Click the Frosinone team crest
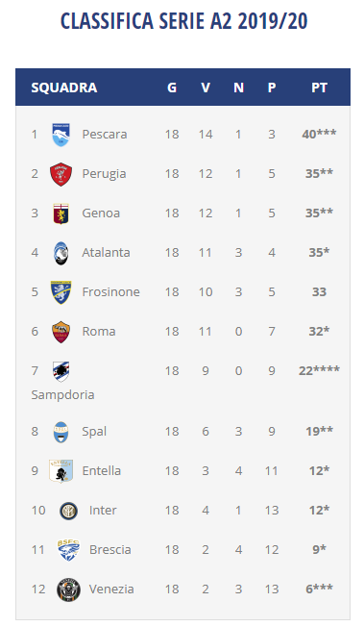Viewport: 364px width, 627px height. click(x=61, y=292)
